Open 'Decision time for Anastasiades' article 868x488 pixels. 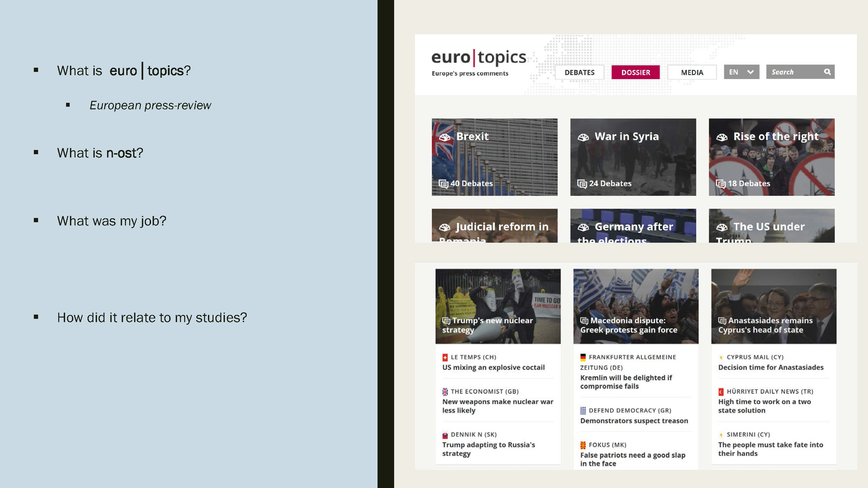point(771,367)
